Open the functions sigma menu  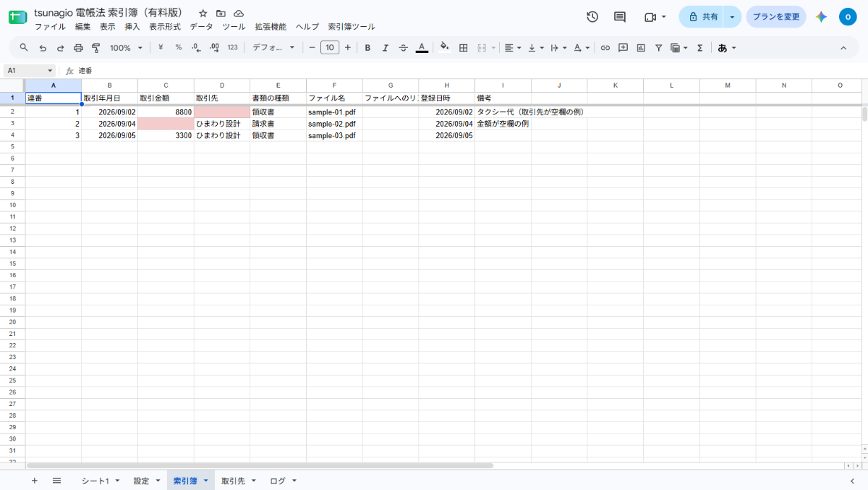[699, 48]
